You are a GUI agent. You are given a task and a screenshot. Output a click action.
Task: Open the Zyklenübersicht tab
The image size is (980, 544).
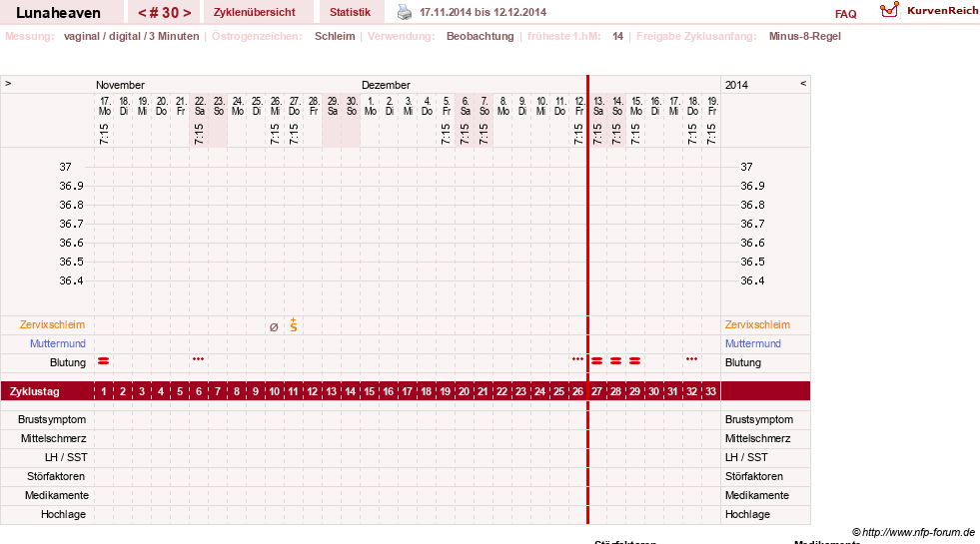tap(255, 12)
